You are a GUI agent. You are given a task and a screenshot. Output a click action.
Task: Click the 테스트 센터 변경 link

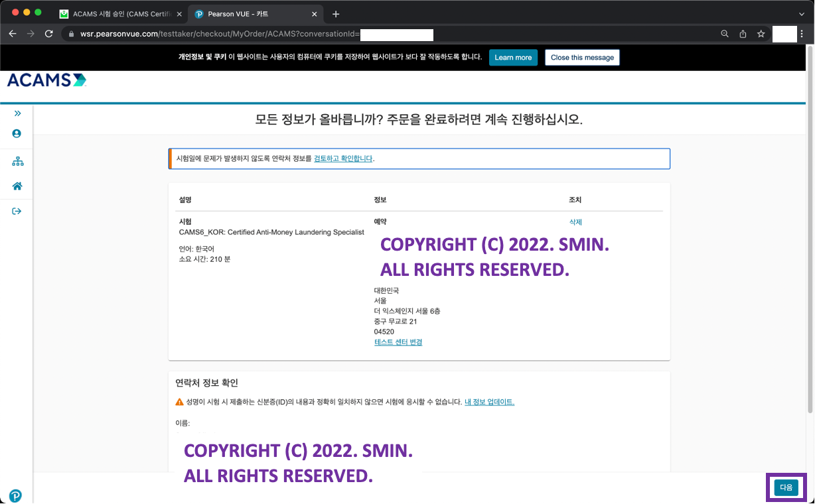coord(398,342)
